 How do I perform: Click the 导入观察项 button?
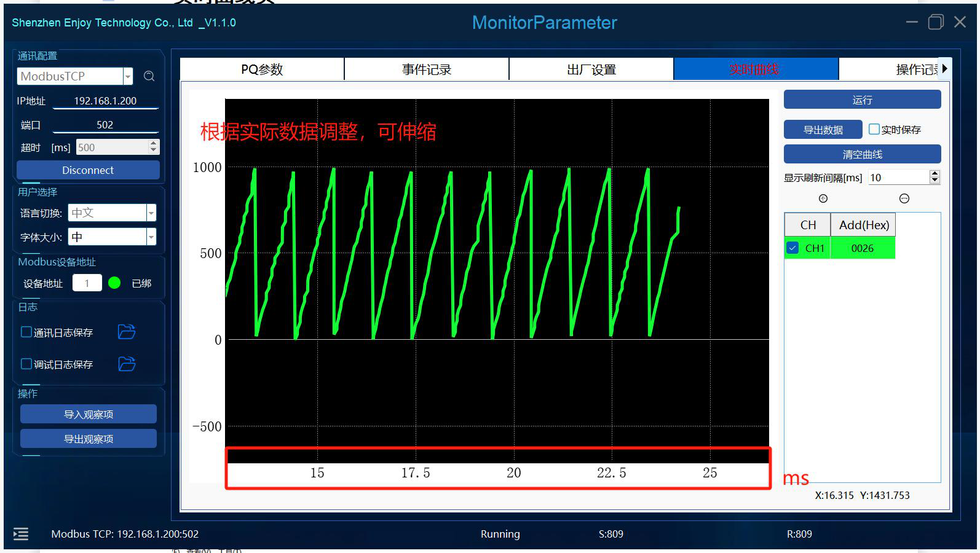click(x=89, y=414)
